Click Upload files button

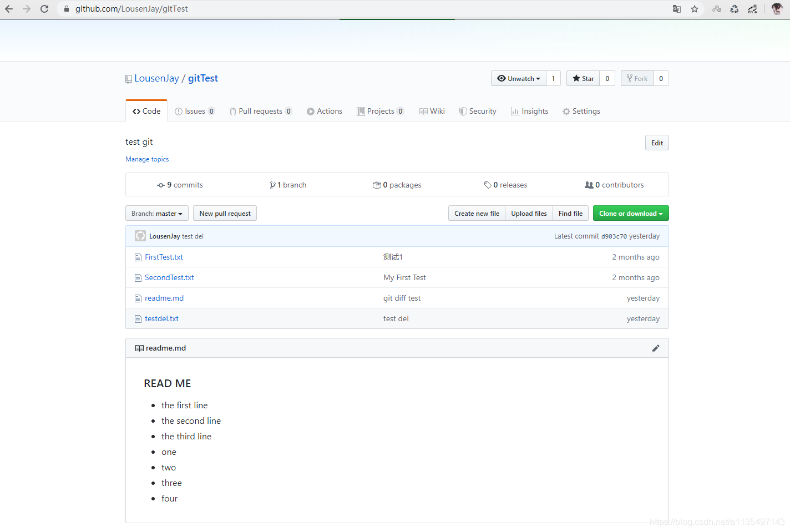[529, 214]
